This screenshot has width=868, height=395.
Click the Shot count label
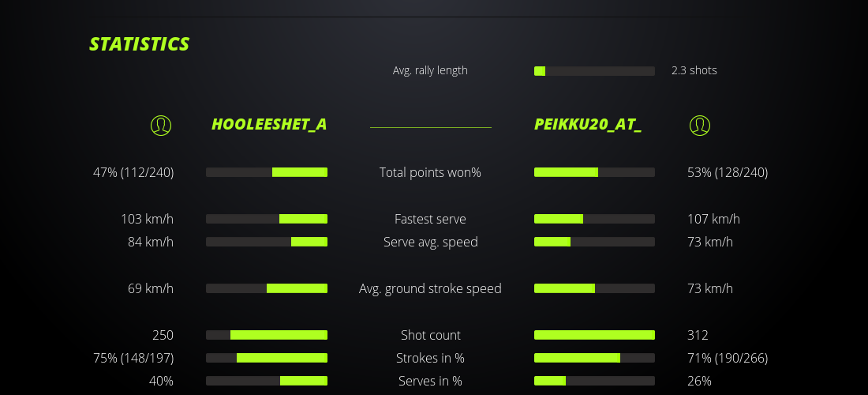[x=430, y=335]
